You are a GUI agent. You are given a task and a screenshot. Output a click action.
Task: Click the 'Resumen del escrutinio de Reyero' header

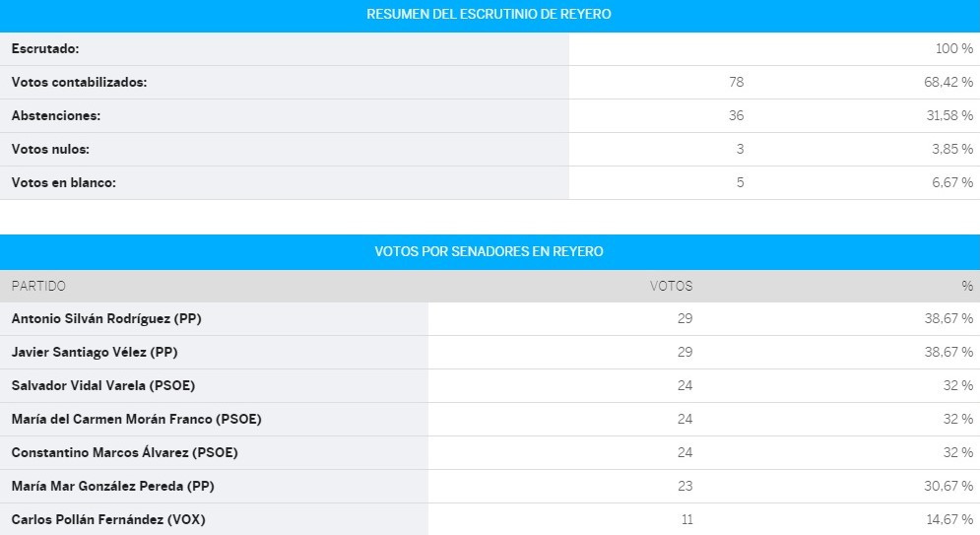point(489,14)
